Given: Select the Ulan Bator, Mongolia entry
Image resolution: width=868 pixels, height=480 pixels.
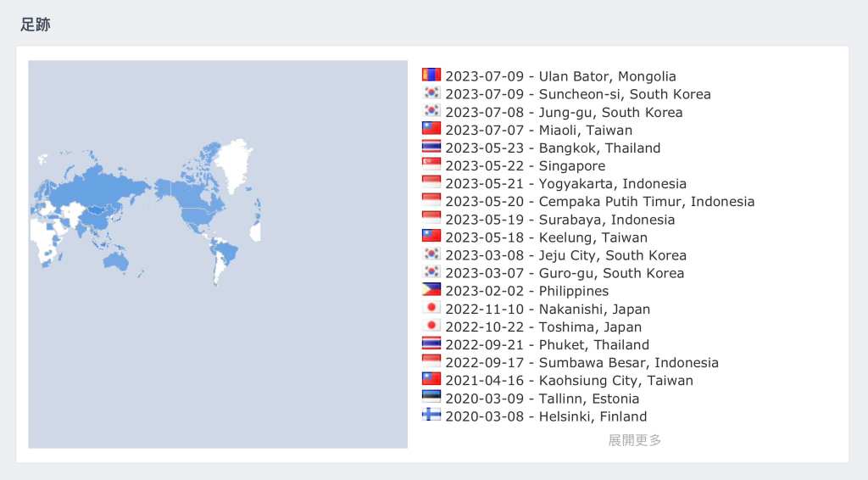Looking at the screenshot, I should (560, 76).
